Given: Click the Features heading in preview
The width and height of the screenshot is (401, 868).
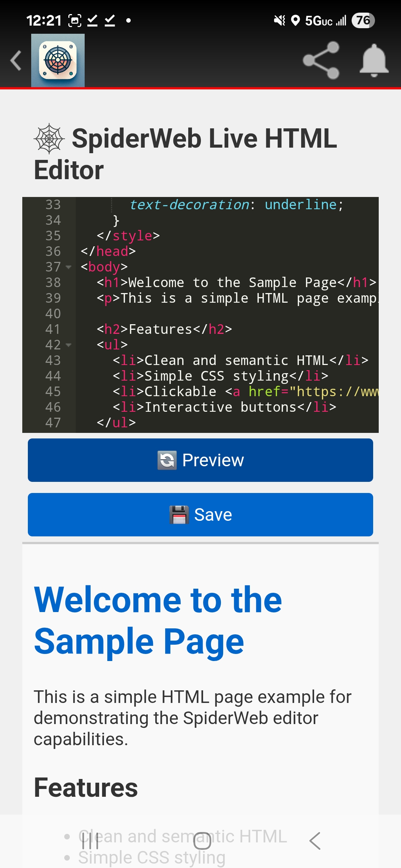Looking at the screenshot, I should tap(86, 788).
